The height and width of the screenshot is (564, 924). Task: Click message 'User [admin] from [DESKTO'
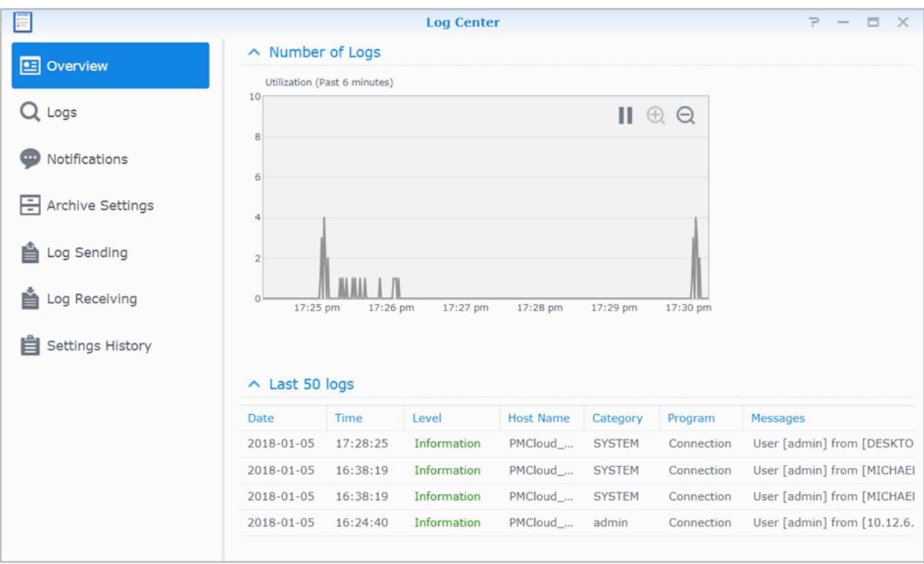click(x=833, y=444)
